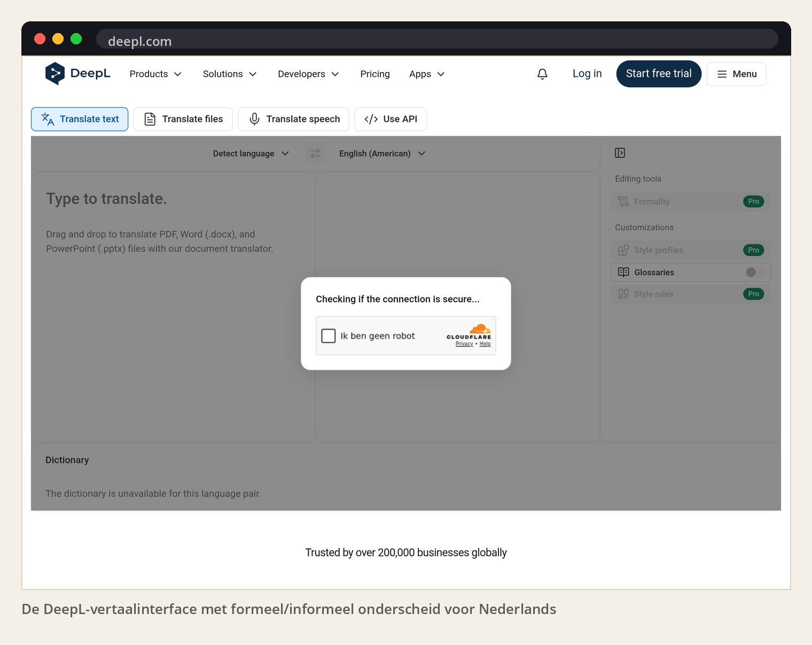
Task: Click the Pro badge next to Style rules
Action: (x=753, y=294)
